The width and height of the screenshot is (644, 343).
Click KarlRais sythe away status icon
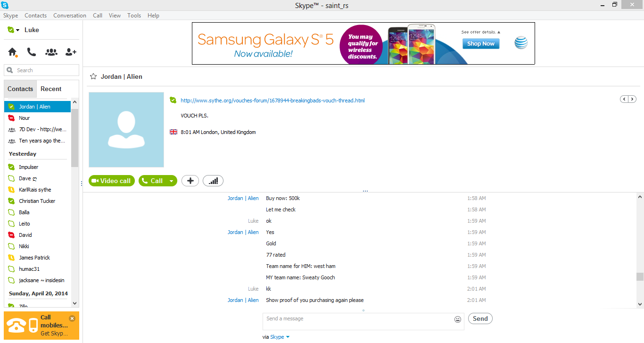pos(11,190)
